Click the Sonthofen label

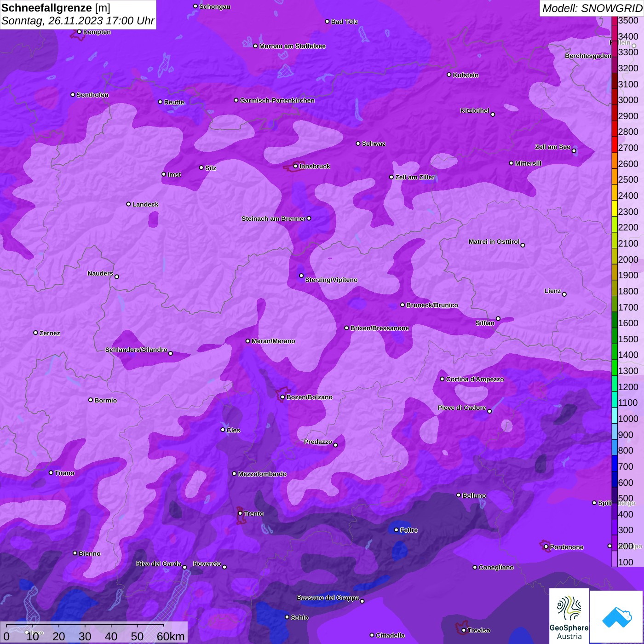[92, 95]
